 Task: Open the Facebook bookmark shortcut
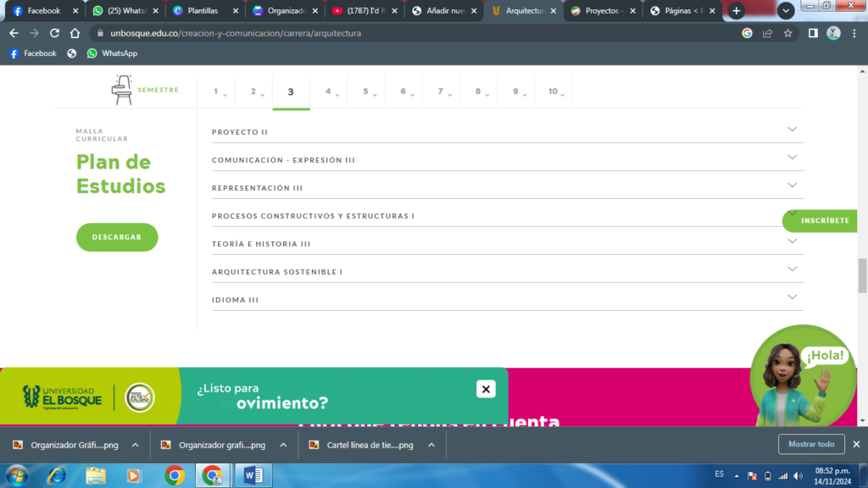coord(34,53)
